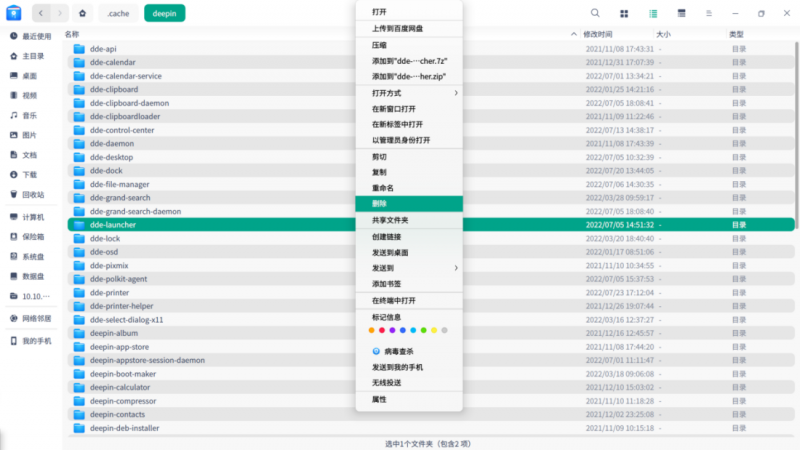Add to the .7z archive
The image size is (800, 450).
point(409,61)
